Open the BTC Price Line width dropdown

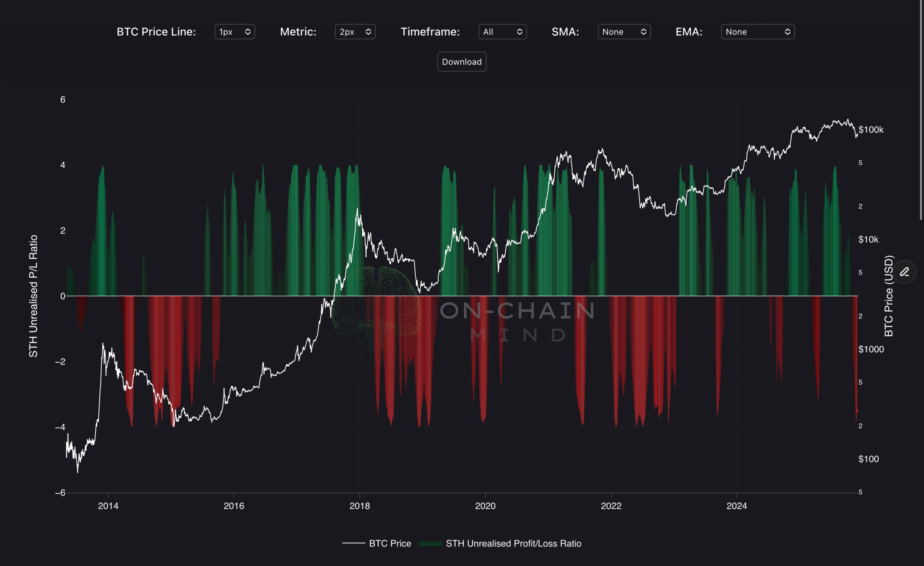click(x=235, y=32)
